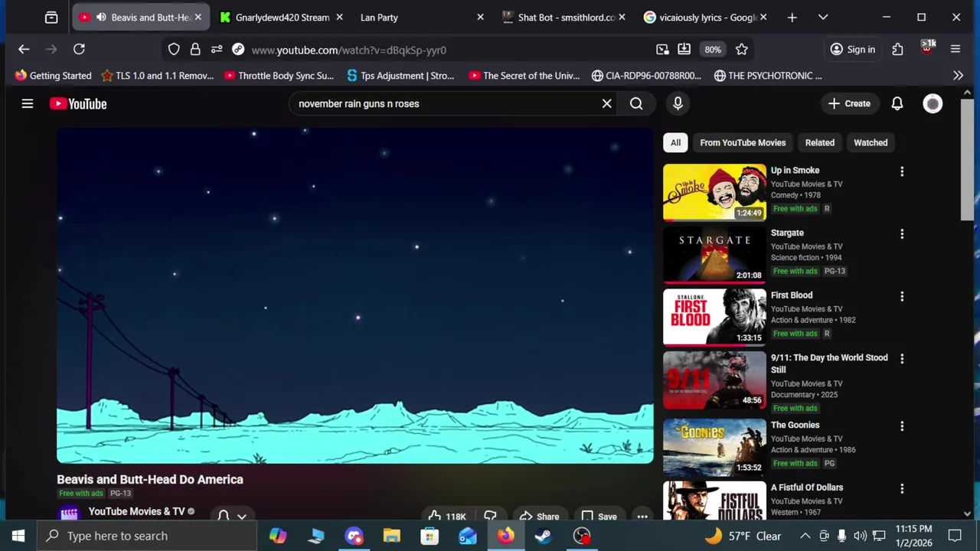The width and height of the screenshot is (980, 551).
Task: Switch to Gnarlydewd420 Stream tab
Action: tap(282, 17)
